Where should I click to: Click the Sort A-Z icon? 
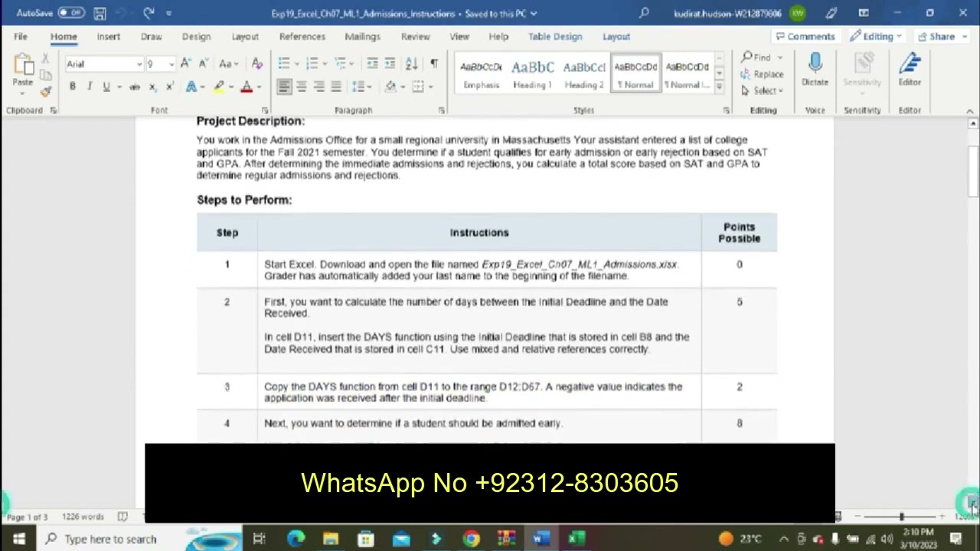click(412, 64)
